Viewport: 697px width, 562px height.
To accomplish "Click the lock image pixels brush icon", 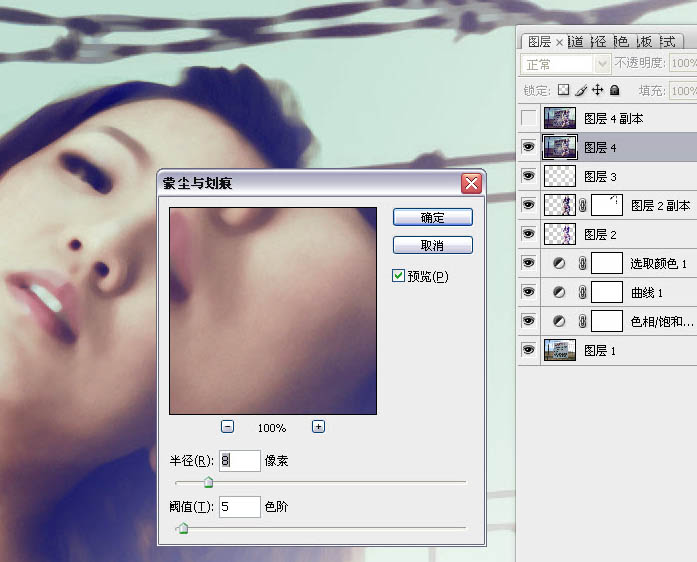I will pyautogui.click(x=580, y=90).
